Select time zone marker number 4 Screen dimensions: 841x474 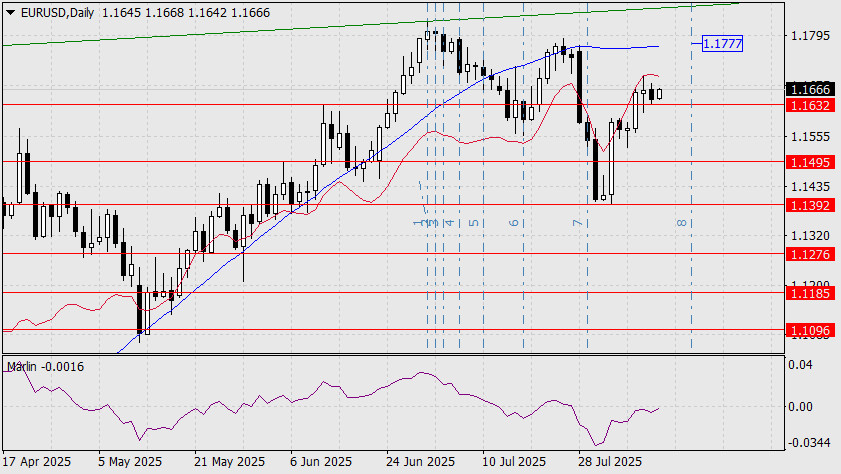click(450, 223)
